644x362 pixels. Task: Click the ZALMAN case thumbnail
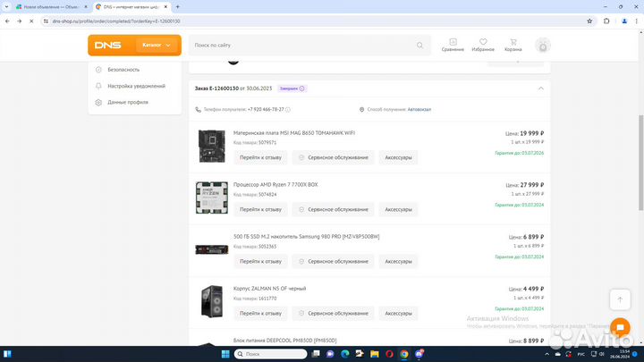212,301
